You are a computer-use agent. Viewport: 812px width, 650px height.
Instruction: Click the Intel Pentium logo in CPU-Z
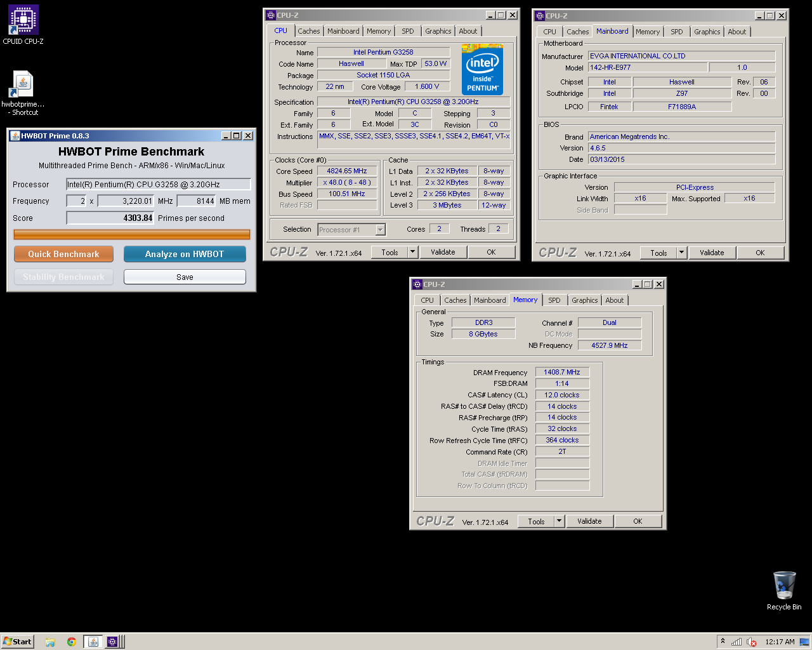pos(482,69)
